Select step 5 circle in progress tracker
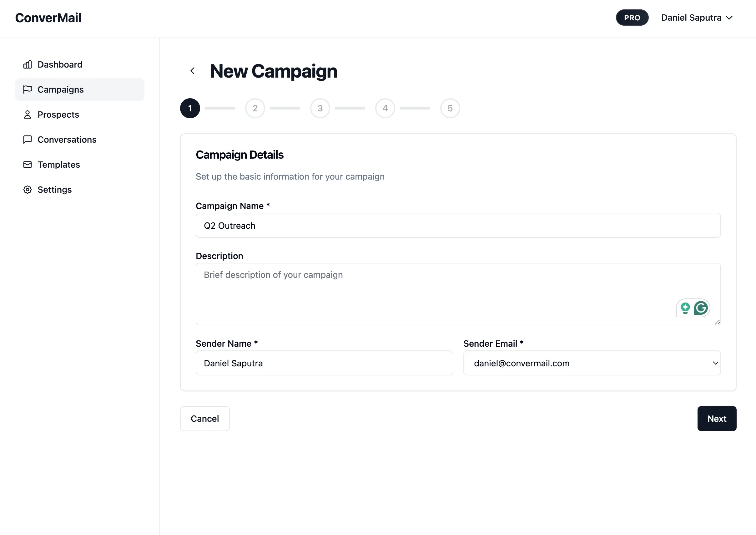The image size is (756, 535). pyautogui.click(x=450, y=108)
